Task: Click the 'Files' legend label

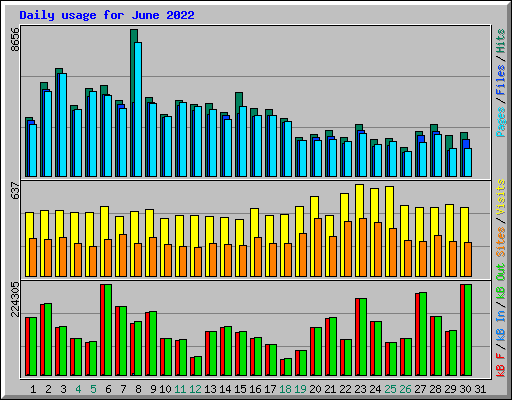Action: coord(500,80)
